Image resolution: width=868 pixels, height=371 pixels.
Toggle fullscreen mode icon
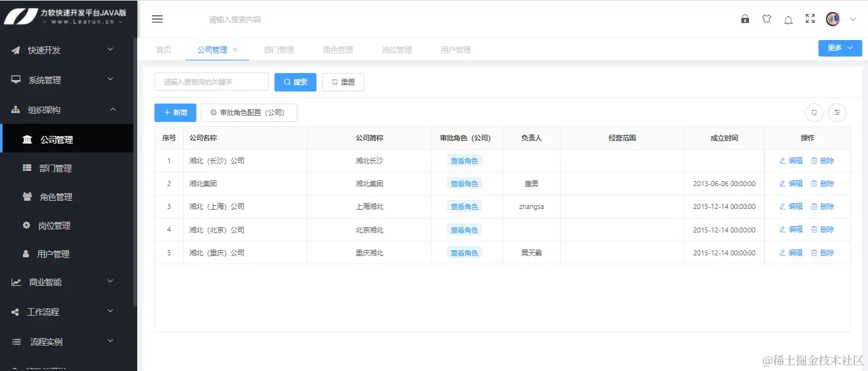(810, 19)
